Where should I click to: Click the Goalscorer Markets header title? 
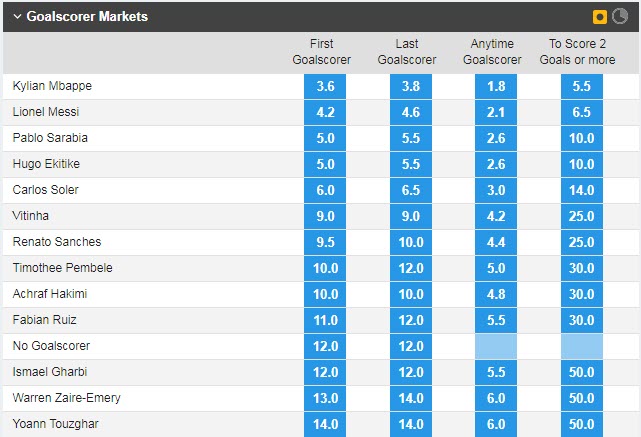[87, 17]
